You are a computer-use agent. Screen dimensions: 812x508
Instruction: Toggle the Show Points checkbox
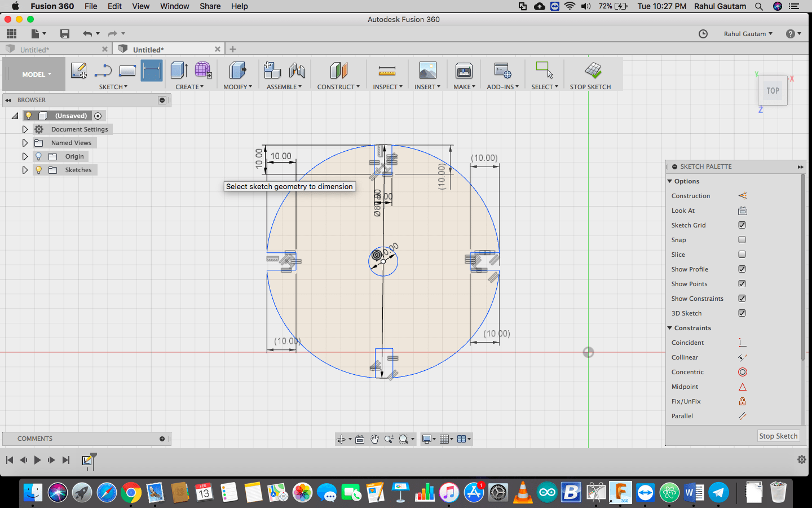pyautogui.click(x=742, y=284)
